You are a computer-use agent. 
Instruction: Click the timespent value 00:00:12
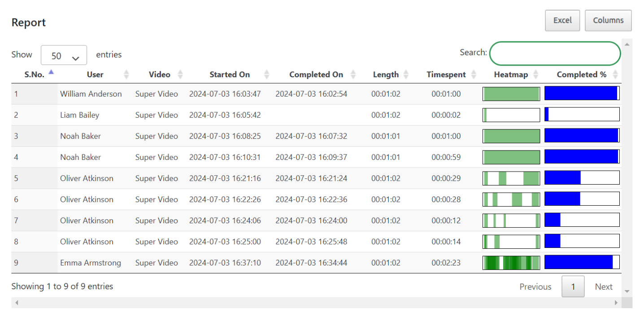coord(446,221)
